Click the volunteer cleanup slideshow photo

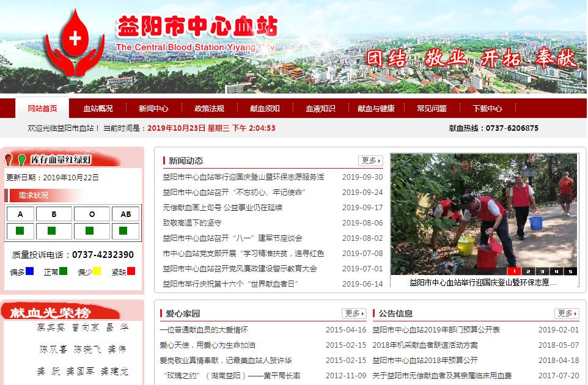[x=483, y=211]
